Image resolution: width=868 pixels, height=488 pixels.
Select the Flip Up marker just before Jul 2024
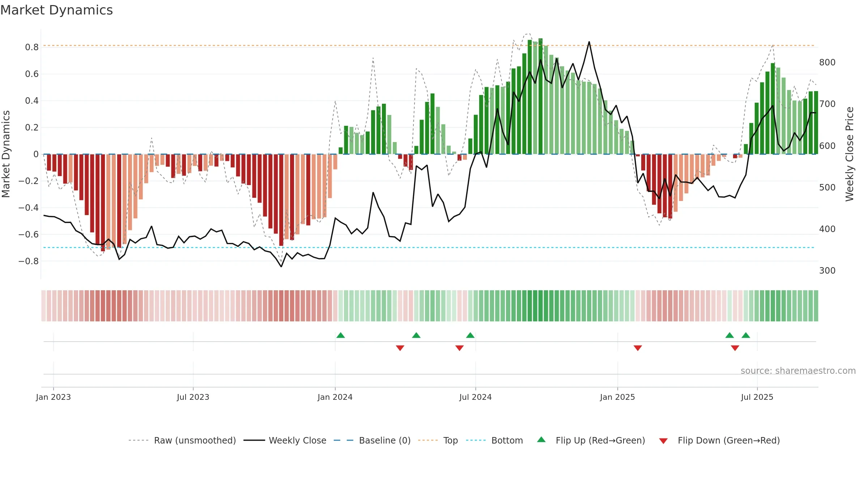pyautogui.click(x=470, y=335)
